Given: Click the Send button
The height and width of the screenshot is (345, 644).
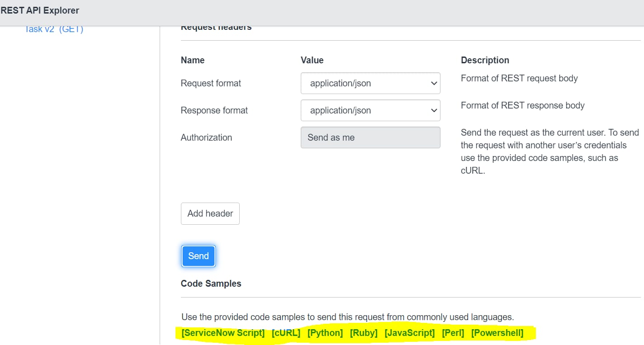Looking at the screenshot, I should coord(198,256).
